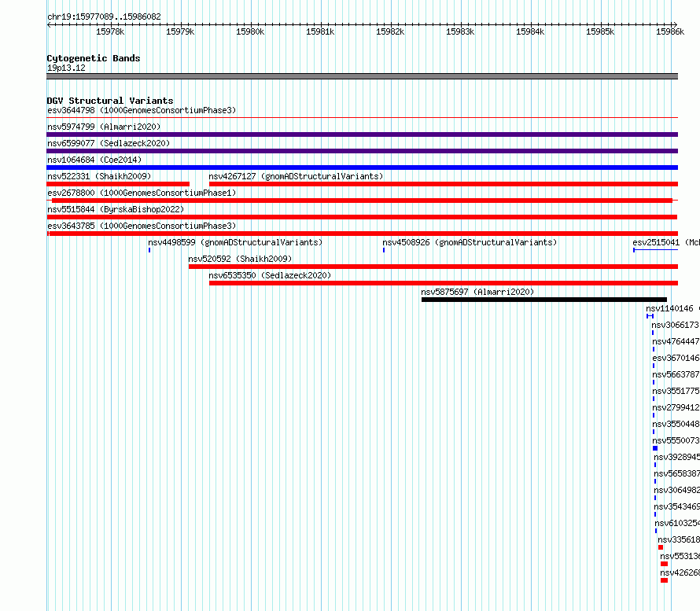Select the tiny blue marker under nsv4508926

click(x=384, y=250)
